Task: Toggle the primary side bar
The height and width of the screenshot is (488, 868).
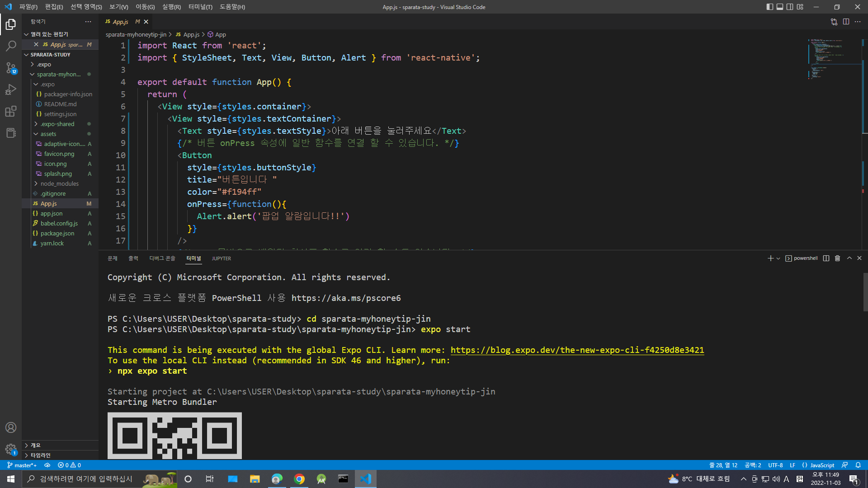Action: [770, 7]
